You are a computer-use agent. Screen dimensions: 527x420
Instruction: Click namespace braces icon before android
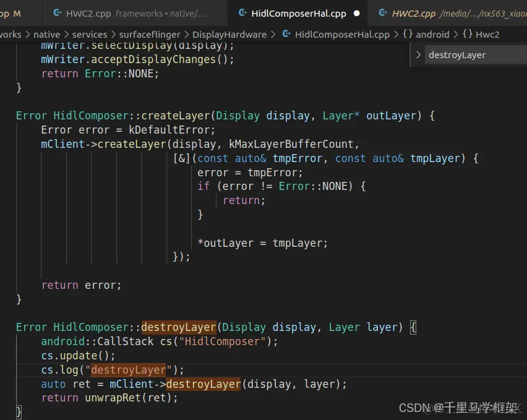pyautogui.click(x=408, y=34)
